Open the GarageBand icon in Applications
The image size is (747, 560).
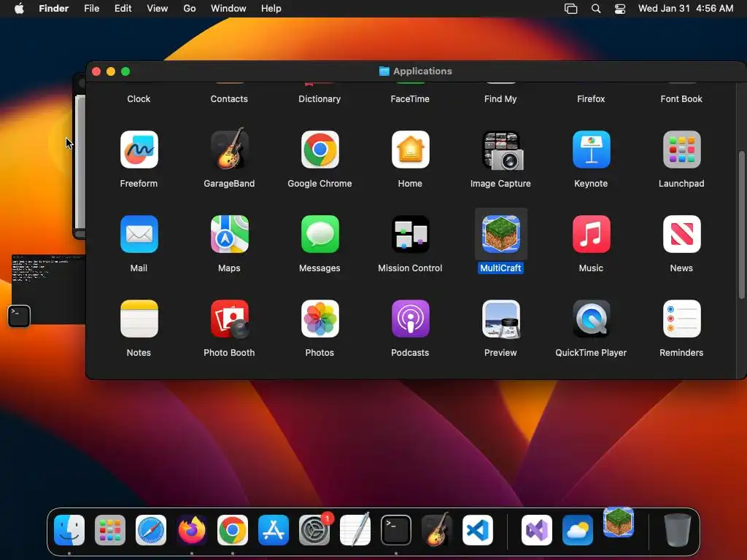pos(229,149)
